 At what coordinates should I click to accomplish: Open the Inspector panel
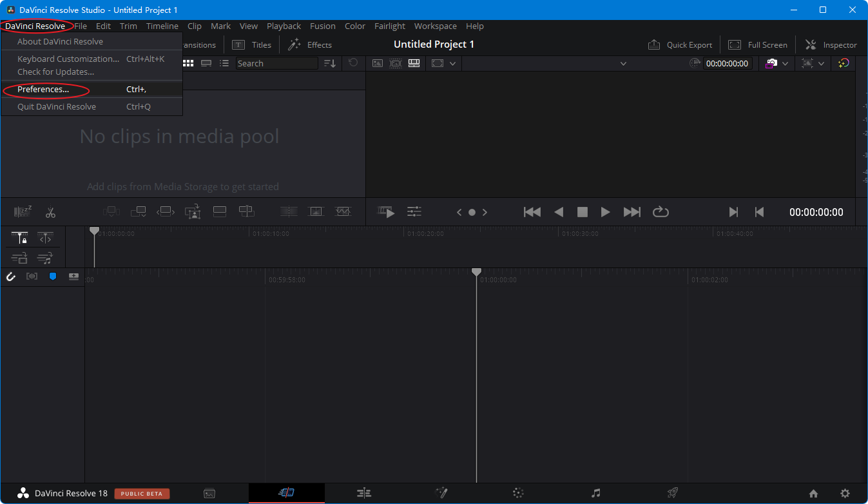point(831,44)
